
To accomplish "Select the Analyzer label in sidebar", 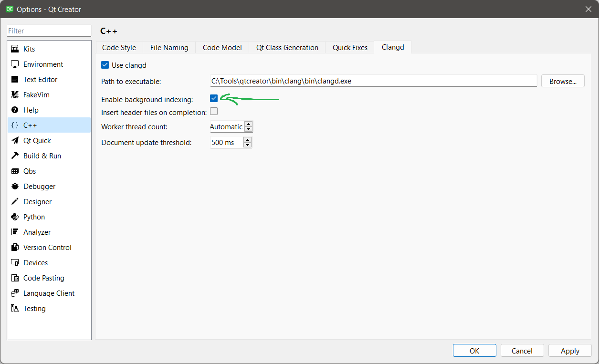I will click(x=37, y=232).
